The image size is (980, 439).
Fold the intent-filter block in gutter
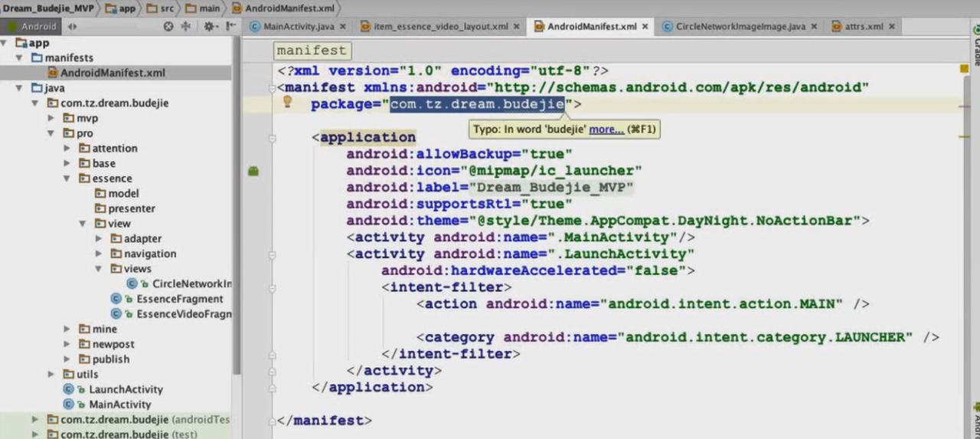272,287
